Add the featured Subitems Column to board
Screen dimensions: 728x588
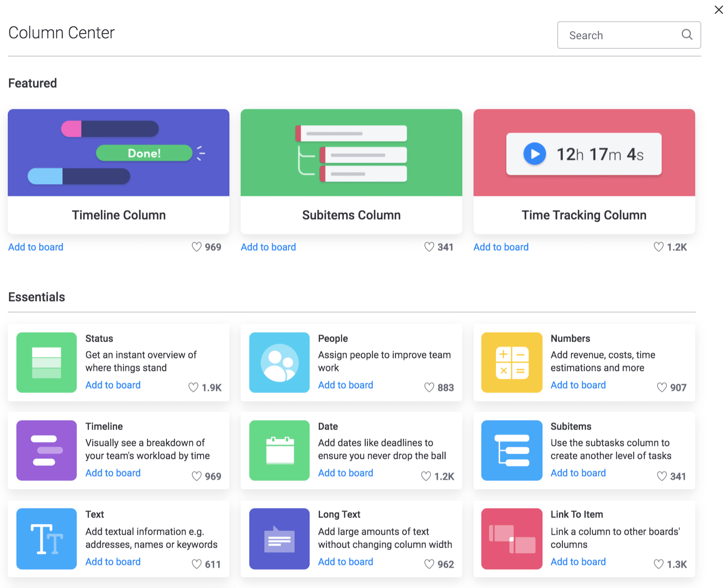(x=268, y=247)
